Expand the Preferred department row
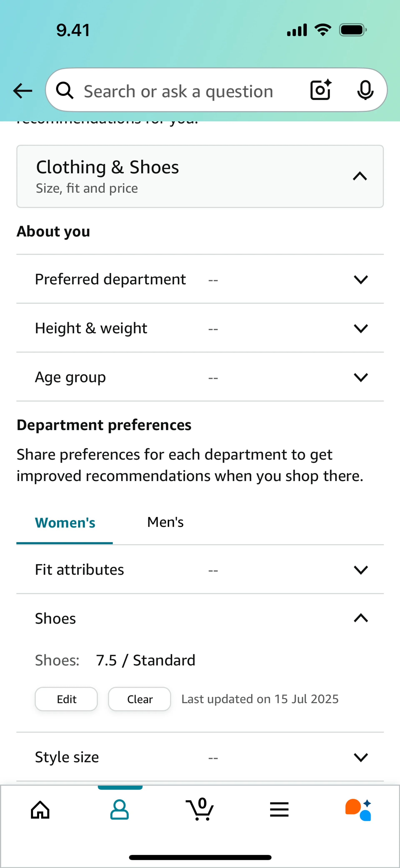The height and width of the screenshot is (868, 400). pyautogui.click(x=361, y=279)
